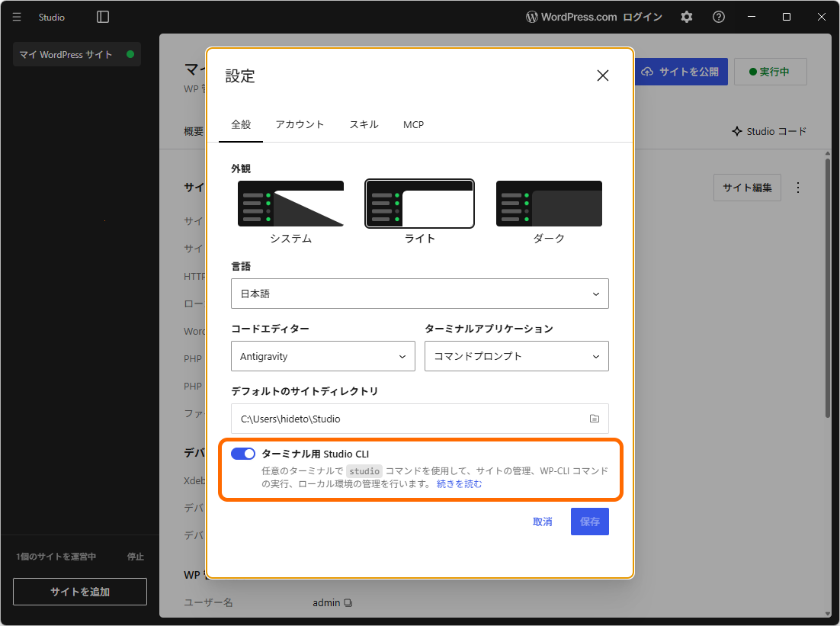This screenshot has height=626, width=840.
Task: Click the 取消 button
Action: tap(542, 522)
